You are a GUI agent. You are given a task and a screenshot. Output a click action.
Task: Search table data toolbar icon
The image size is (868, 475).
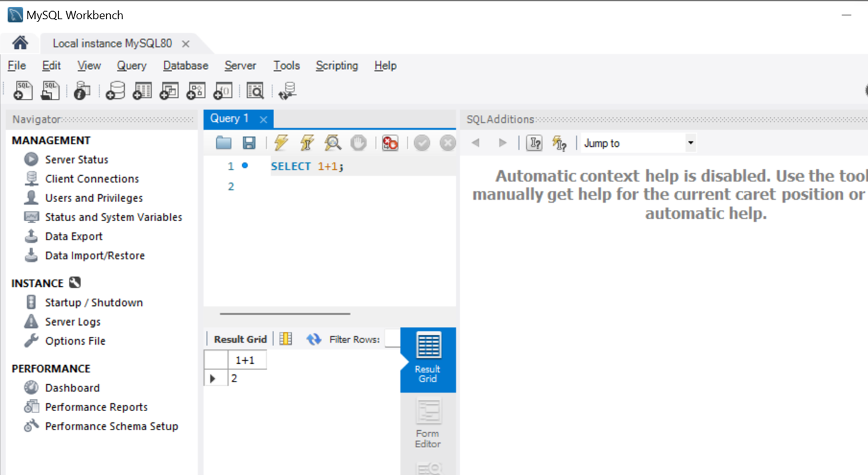coord(255,90)
